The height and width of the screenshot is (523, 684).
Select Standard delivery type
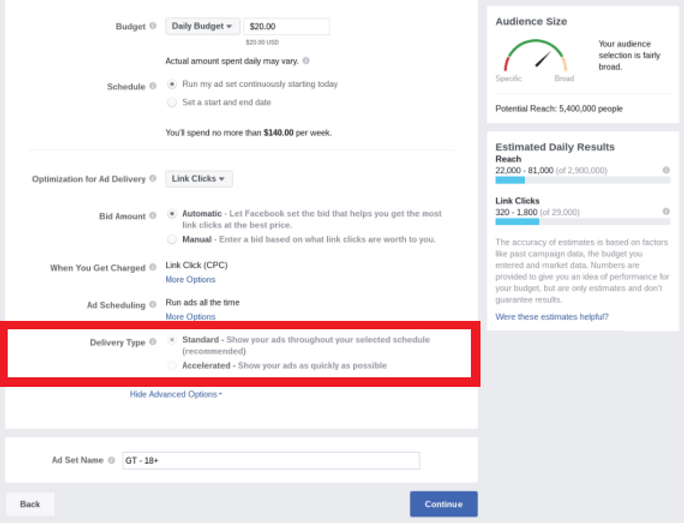[x=172, y=340]
